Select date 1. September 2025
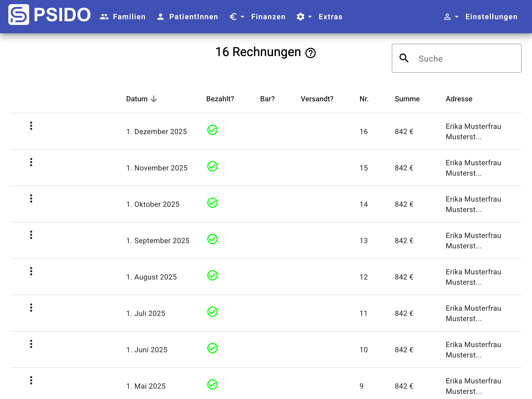This screenshot has height=399, width=532. [x=158, y=241]
